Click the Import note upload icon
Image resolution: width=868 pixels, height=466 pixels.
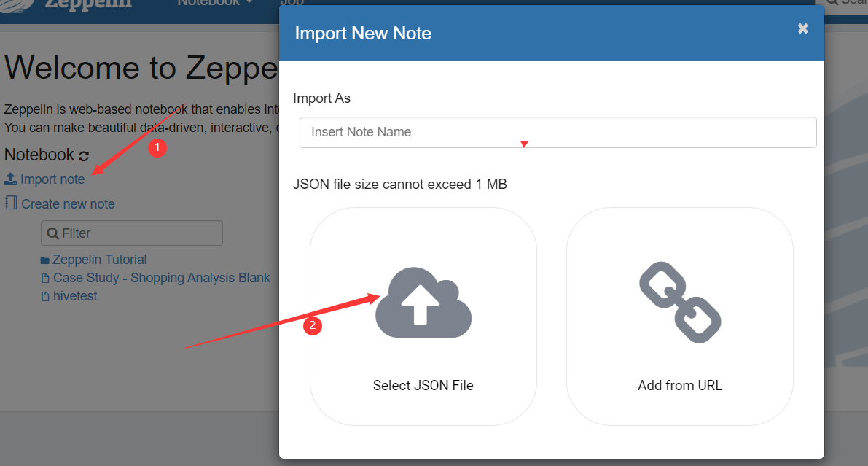point(10,179)
